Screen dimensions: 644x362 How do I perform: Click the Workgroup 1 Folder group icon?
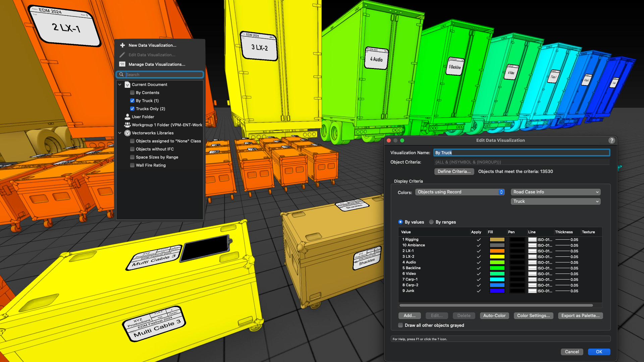coord(127,125)
